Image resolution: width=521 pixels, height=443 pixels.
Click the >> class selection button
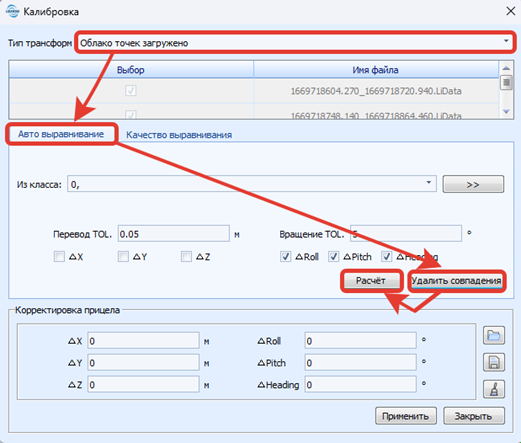pos(473,184)
